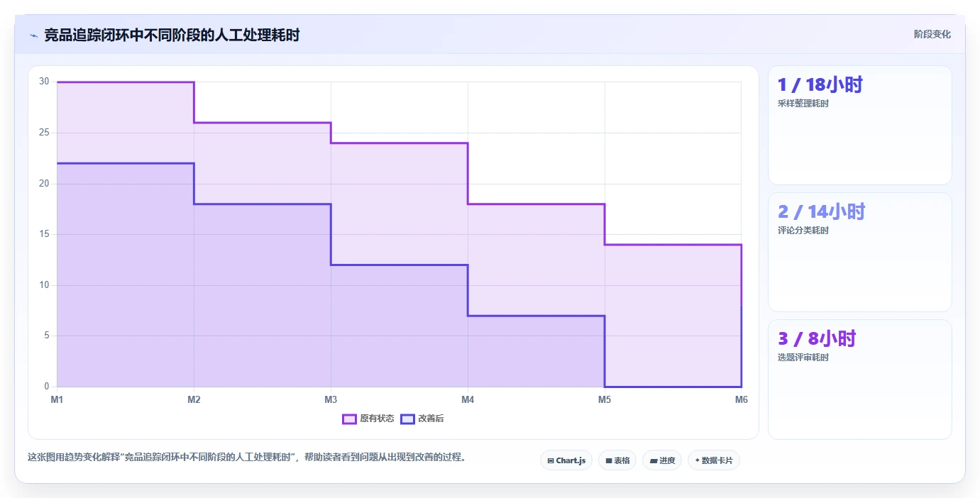Click the y-axis value 5
This screenshot has height=498, width=980.
coord(47,336)
